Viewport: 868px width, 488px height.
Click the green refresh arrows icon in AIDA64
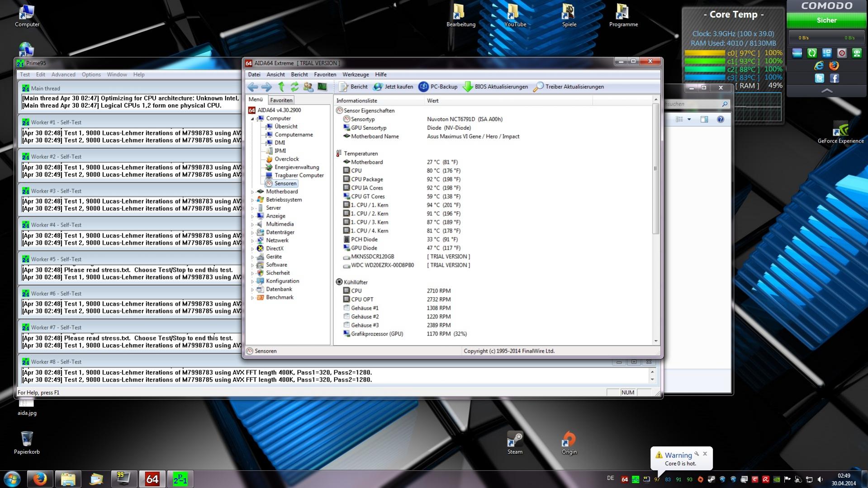point(294,87)
